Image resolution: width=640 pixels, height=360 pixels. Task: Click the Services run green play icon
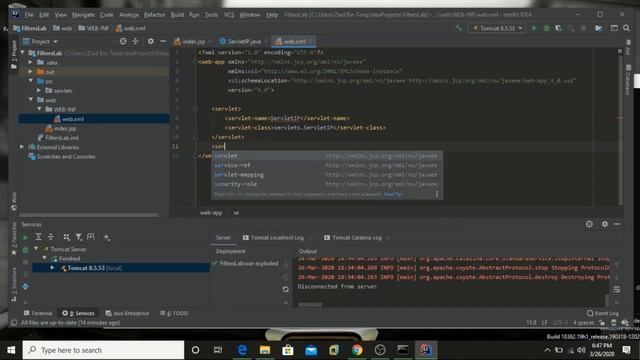click(25, 237)
